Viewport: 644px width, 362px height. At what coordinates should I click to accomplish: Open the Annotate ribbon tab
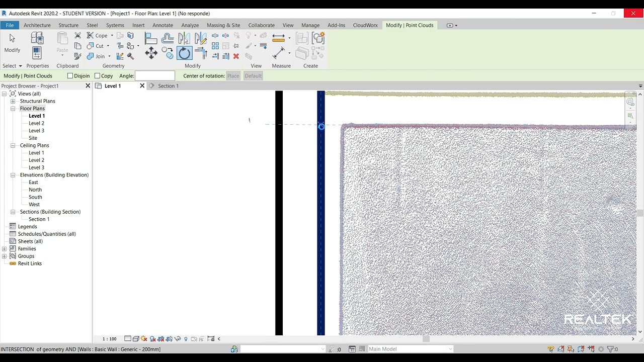[163, 25]
